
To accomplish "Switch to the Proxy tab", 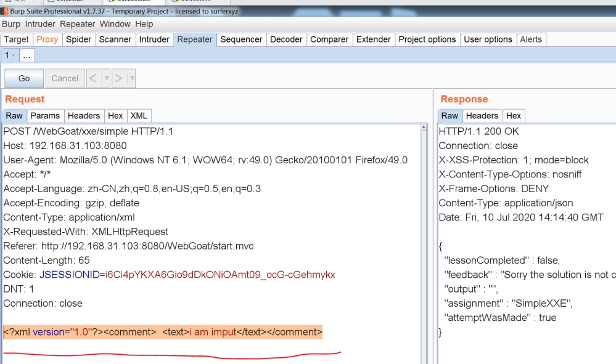I will point(47,39).
